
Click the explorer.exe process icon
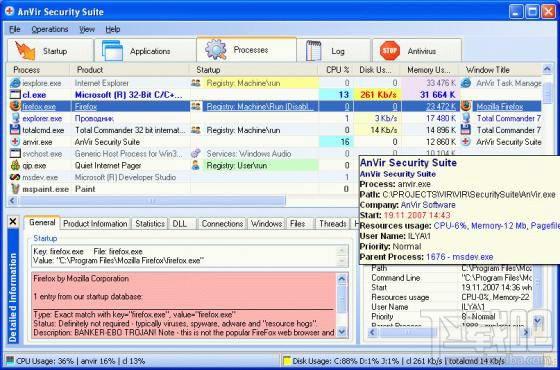(x=15, y=118)
